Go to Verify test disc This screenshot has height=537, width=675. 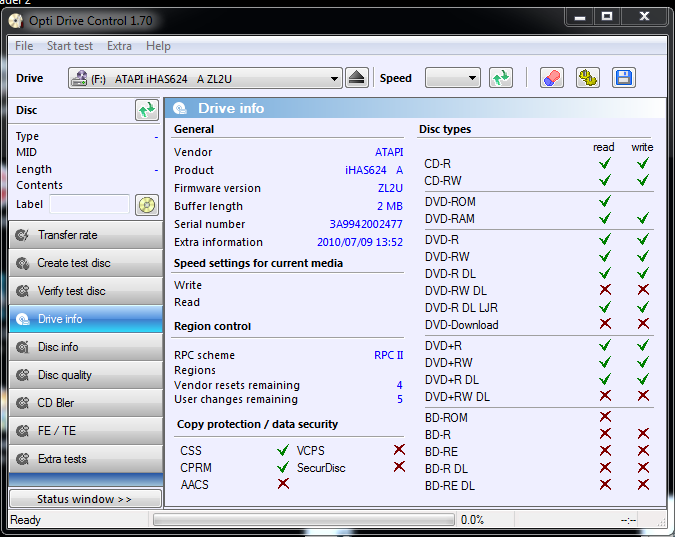(x=86, y=291)
